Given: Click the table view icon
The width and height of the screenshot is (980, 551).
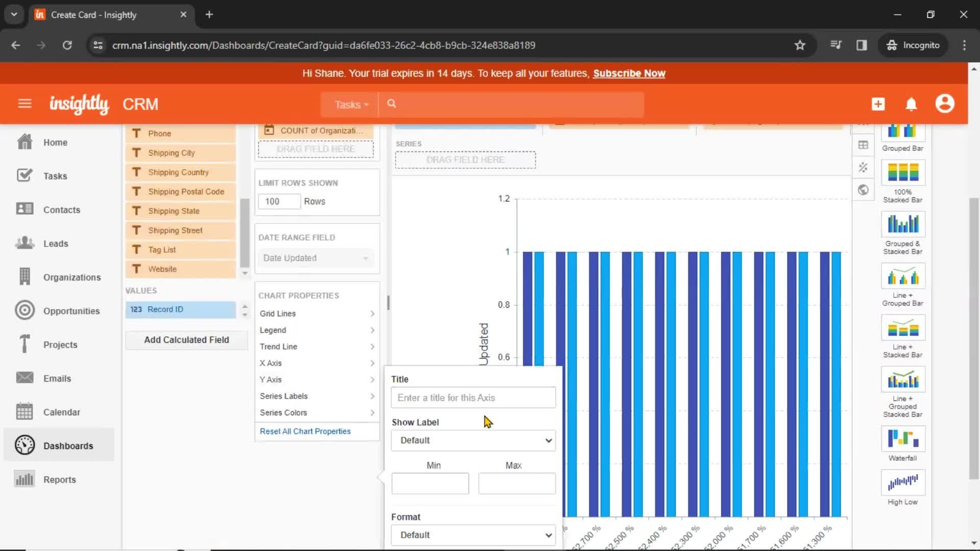Looking at the screenshot, I should pos(863,145).
